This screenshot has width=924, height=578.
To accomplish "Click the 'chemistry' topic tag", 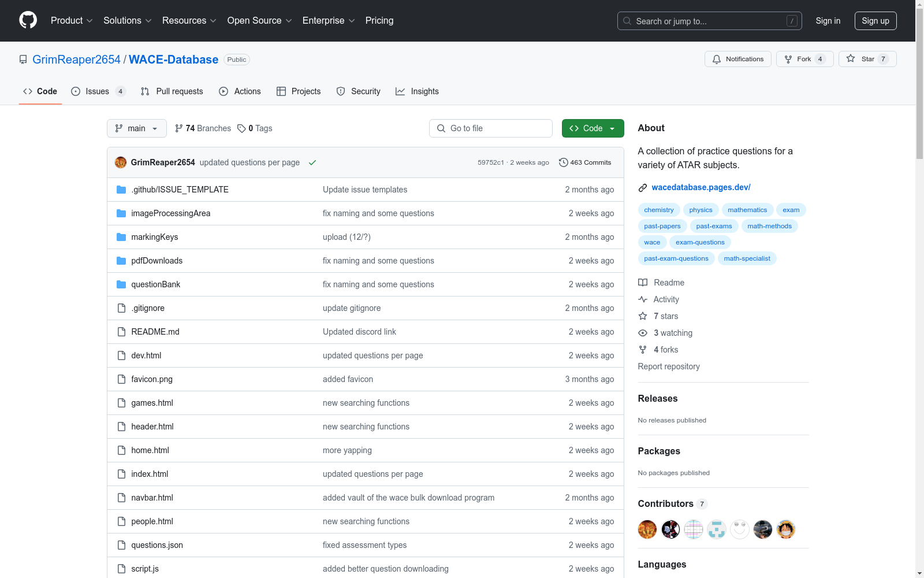I will 659,210.
